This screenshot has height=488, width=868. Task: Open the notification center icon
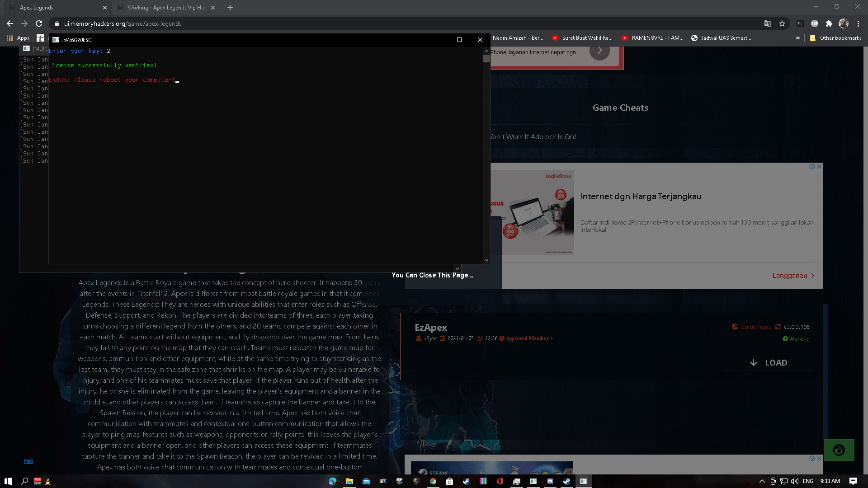(x=853, y=481)
